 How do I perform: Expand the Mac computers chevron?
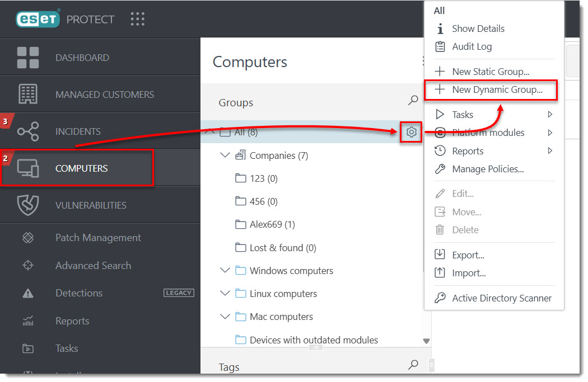pyautogui.click(x=225, y=316)
